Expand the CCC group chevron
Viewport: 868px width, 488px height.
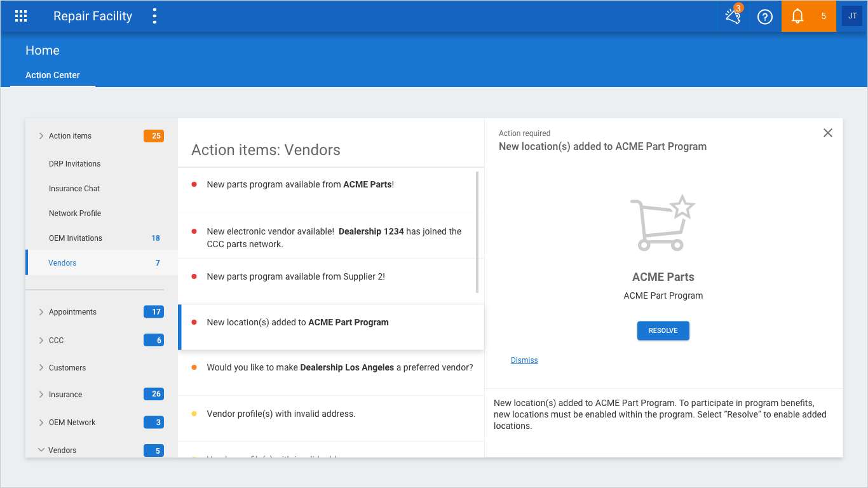coord(41,341)
